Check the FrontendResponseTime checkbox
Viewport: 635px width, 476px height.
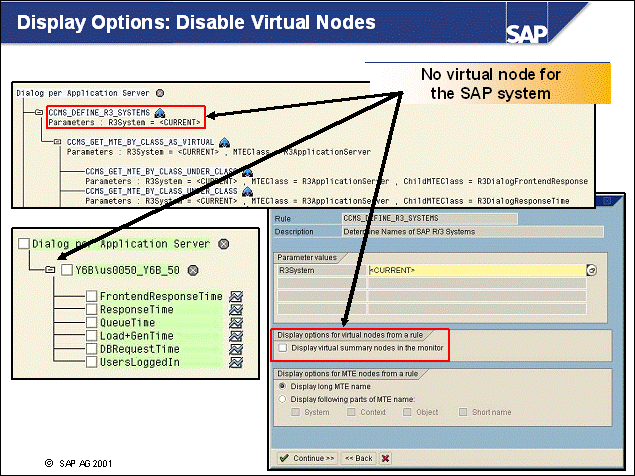click(x=92, y=296)
